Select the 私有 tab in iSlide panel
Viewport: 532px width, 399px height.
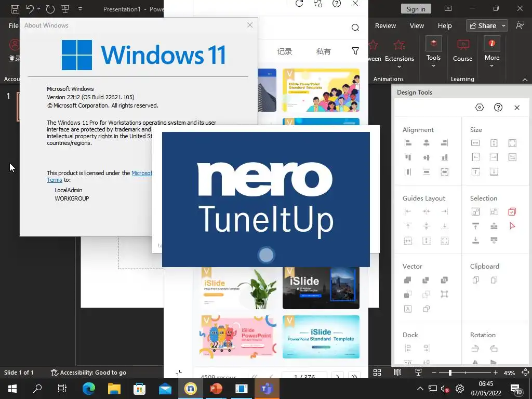[x=323, y=51]
